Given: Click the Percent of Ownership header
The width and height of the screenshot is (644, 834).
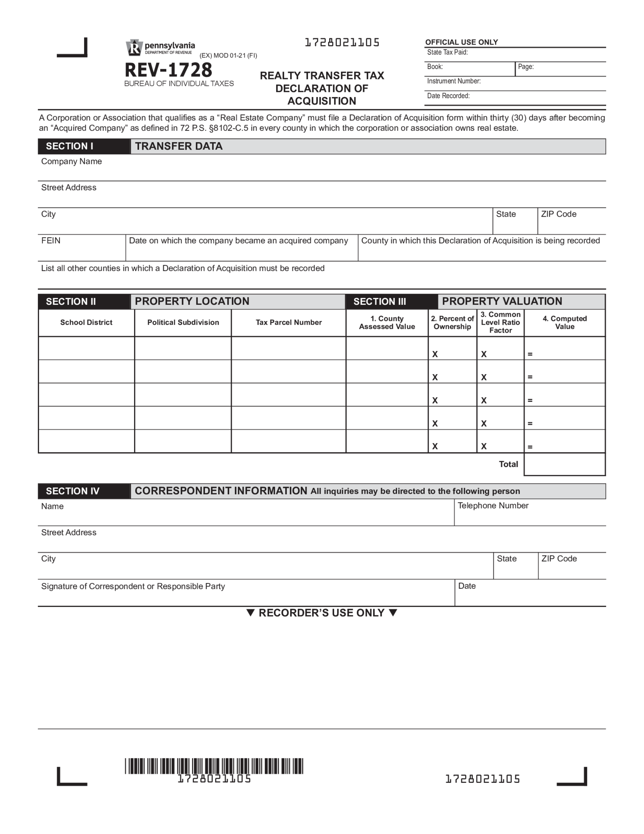Looking at the screenshot, I should coord(452,323).
